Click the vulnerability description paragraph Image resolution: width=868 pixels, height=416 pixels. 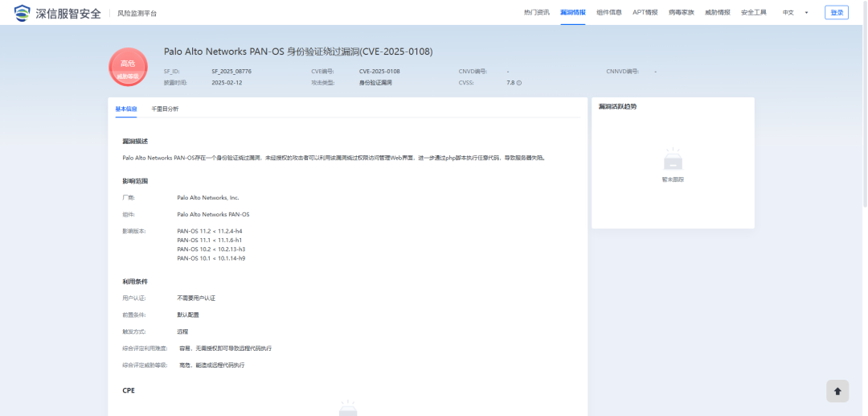tap(334, 158)
